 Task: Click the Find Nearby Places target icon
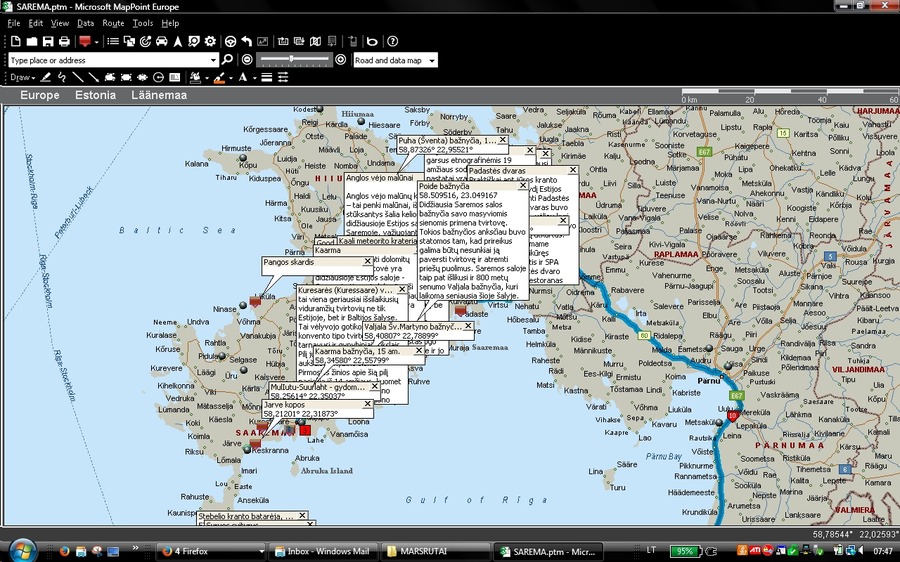point(145,41)
